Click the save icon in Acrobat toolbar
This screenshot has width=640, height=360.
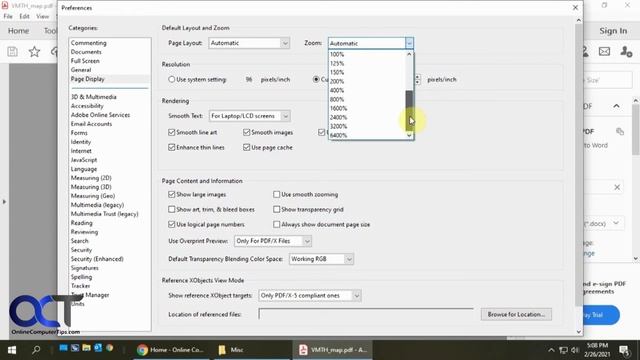pyautogui.click(x=13, y=51)
